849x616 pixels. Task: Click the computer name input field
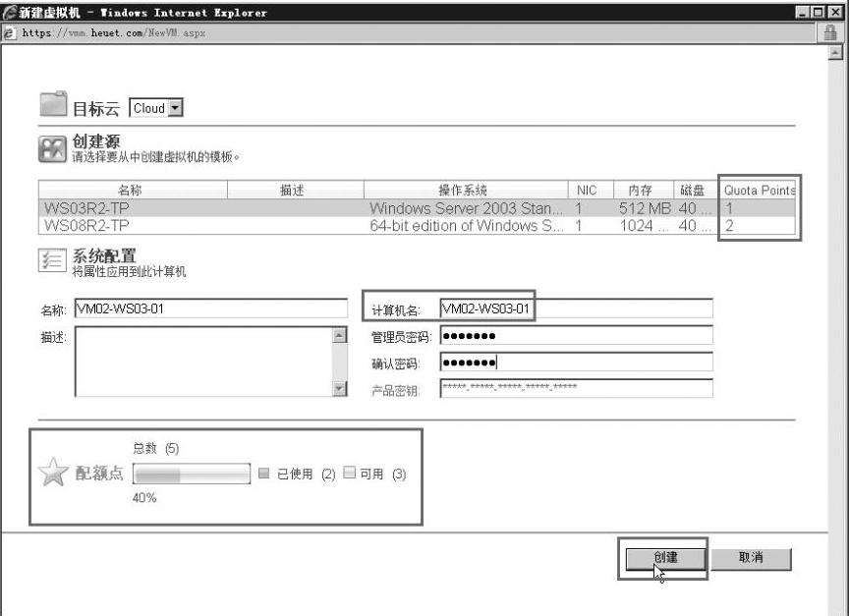coord(575,309)
